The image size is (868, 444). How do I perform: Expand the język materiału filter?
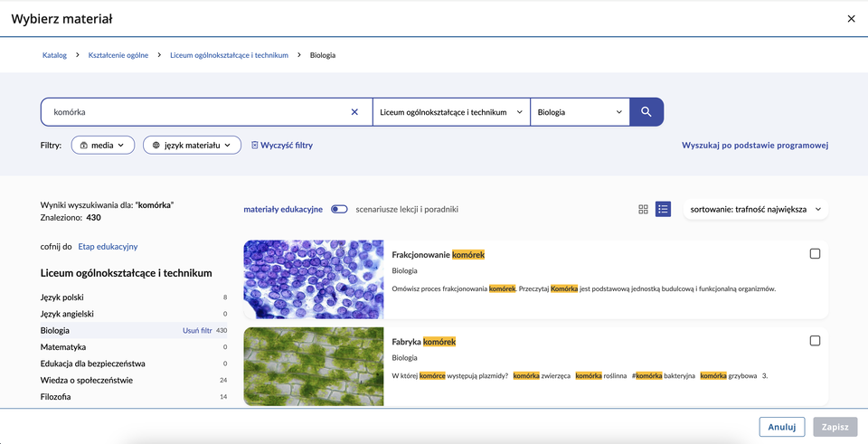[192, 145]
